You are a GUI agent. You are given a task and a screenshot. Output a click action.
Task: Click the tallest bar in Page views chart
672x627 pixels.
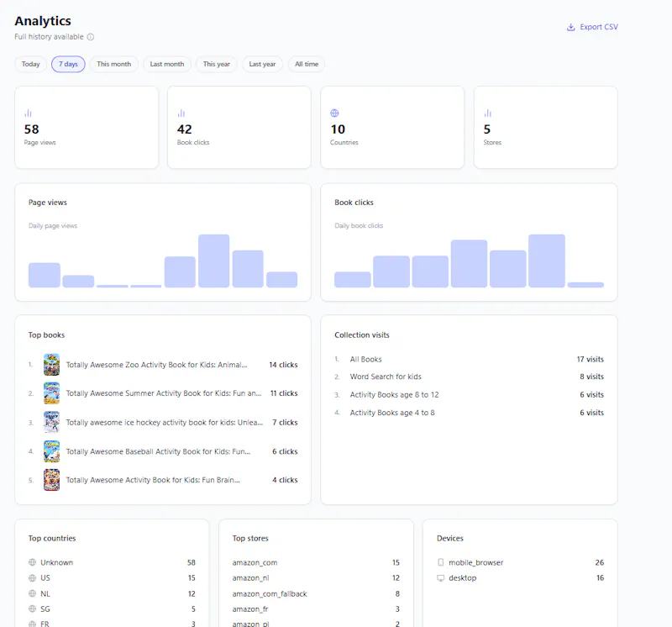pos(214,261)
